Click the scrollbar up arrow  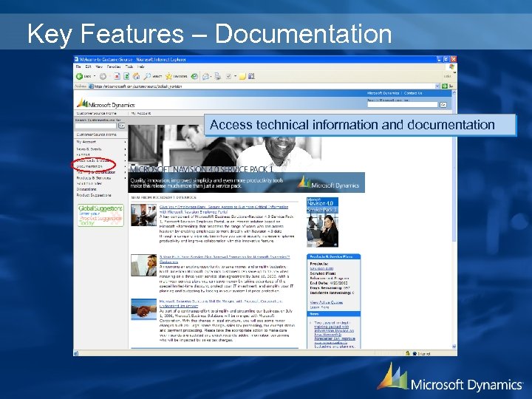pyautogui.click(x=454, y=92)
